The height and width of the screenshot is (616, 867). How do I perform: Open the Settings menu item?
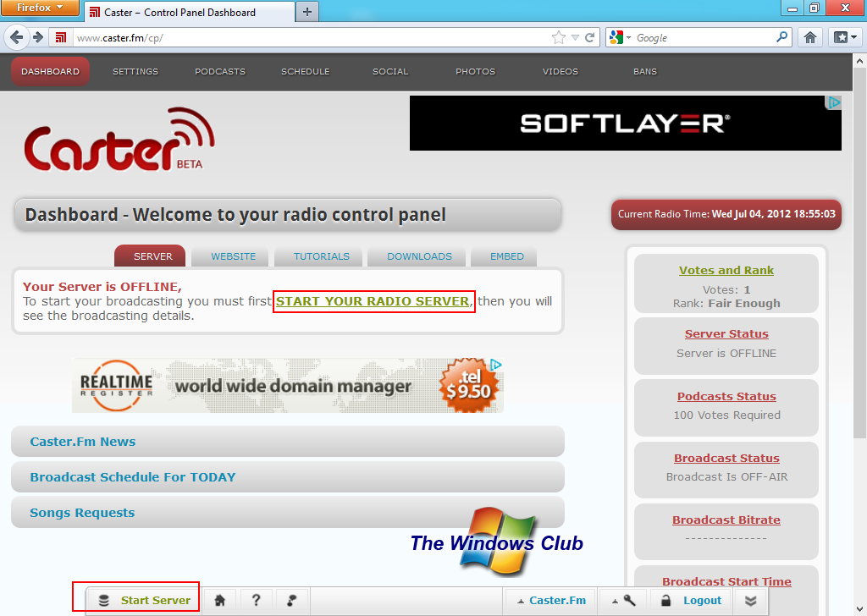[x=135, y=71]
